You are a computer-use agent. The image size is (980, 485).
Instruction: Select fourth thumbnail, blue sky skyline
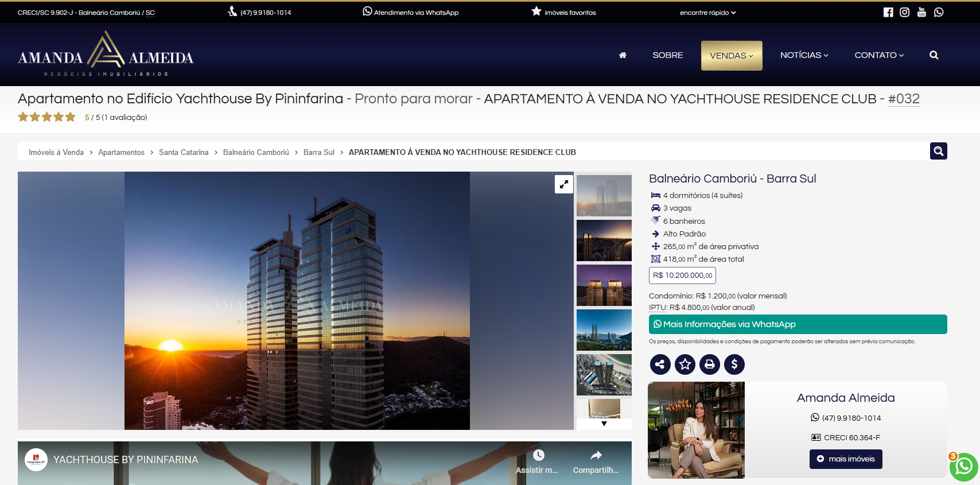click(x=604, y=330)
